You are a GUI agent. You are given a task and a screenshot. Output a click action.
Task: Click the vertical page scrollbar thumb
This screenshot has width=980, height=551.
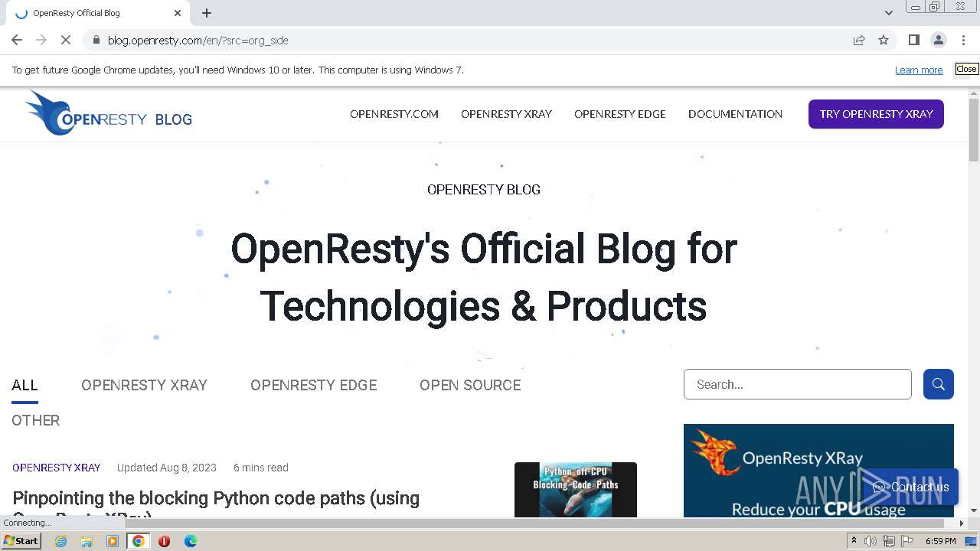pyautogui.click(x=974, y=129)
